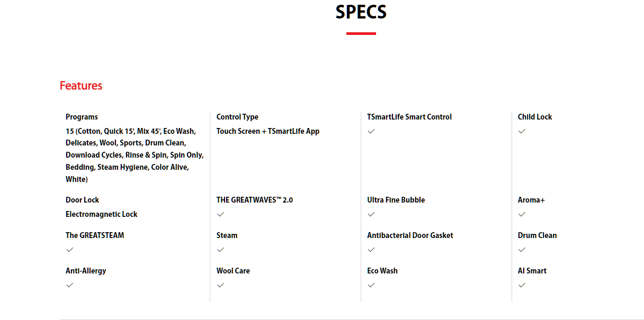Click the red Features section heading
The width and height of the screenshot is (644, 320).
(81, 86)
